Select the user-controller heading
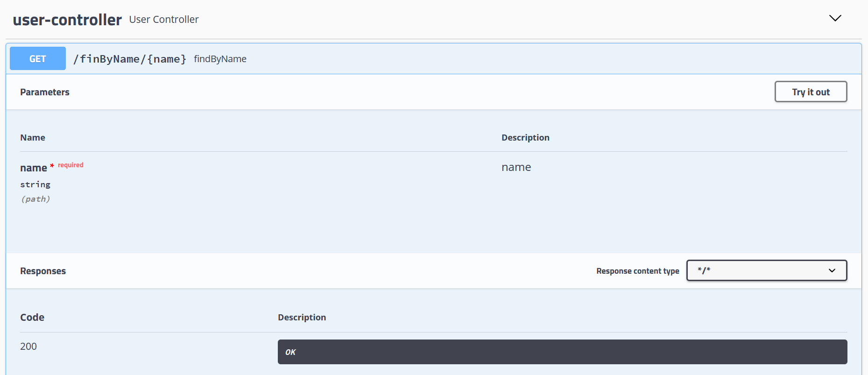This screenshot has height=375, width=868. pos(67,20)
